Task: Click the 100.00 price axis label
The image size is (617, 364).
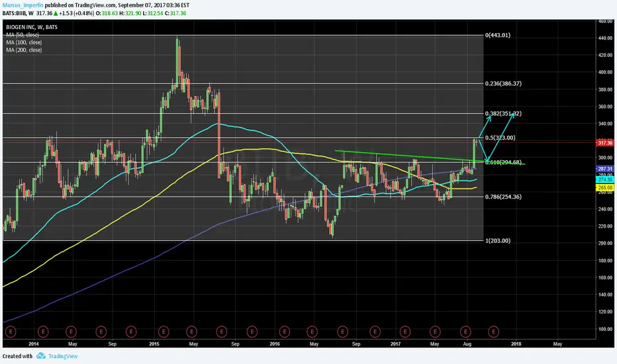Action: [605, 329]
